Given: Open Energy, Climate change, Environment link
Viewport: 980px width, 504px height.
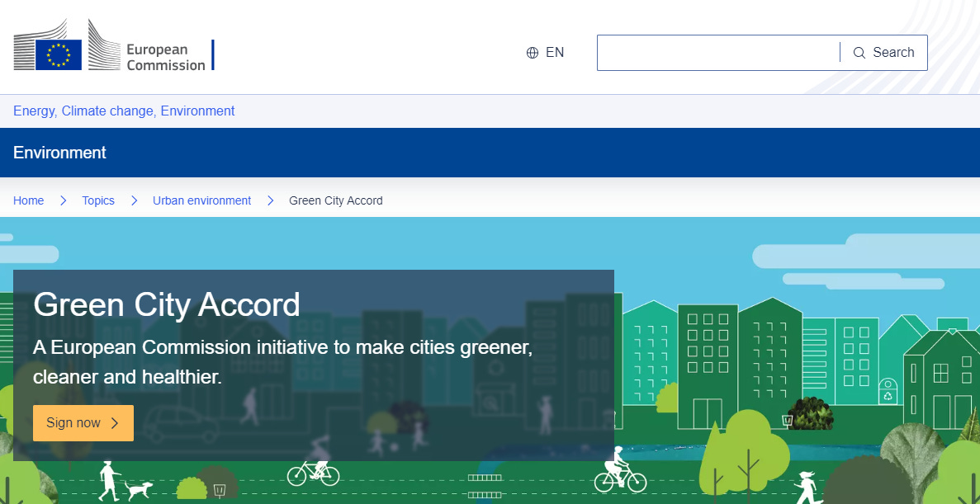Looking at the screenshot, I should click(x=124, y=111).
